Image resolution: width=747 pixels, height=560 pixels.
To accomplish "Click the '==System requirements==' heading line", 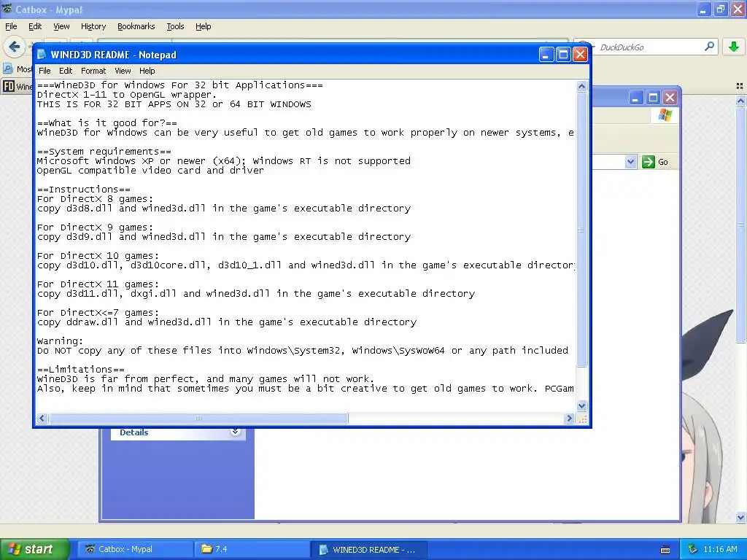I will click(104, 152).
